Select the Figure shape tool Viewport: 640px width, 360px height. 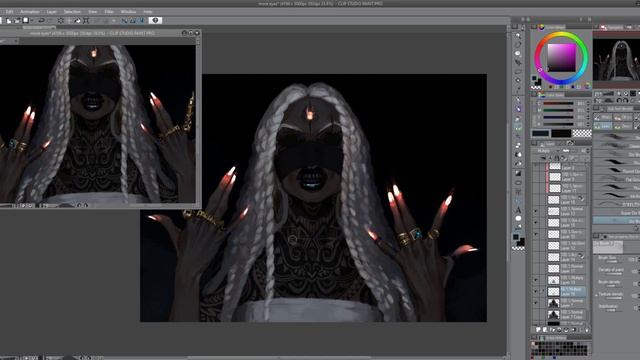(x=518, y=182)
